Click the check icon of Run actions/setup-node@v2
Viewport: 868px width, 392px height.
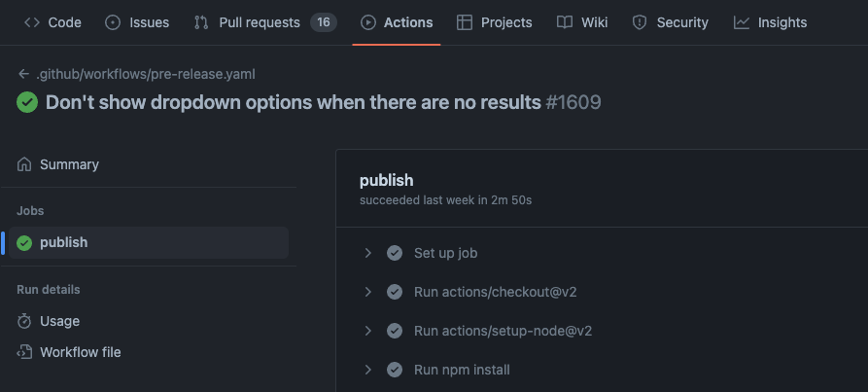[x=394, y=331]
